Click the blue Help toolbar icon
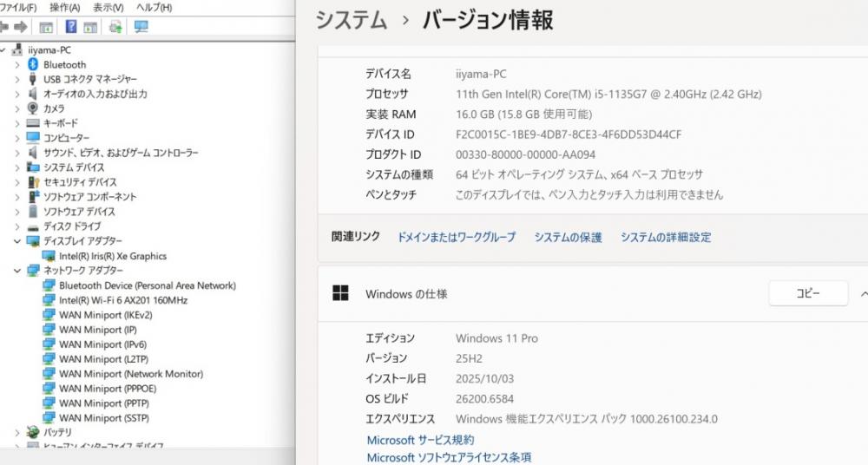Screen dimensions: 868x465 tap(71, 27)
